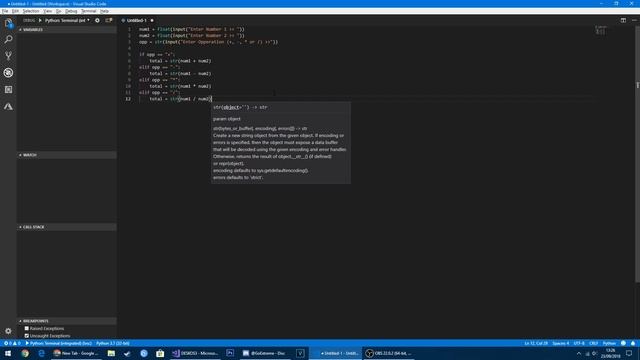This screenshot has height=360, width=640.
Task: Open the Windows Action Center icon
Action: pyautogui.click(x=629, y=353)
